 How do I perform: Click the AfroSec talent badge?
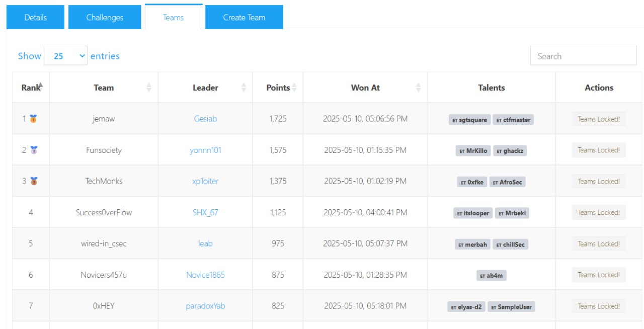pyautogui.click(x=508, y=182)
